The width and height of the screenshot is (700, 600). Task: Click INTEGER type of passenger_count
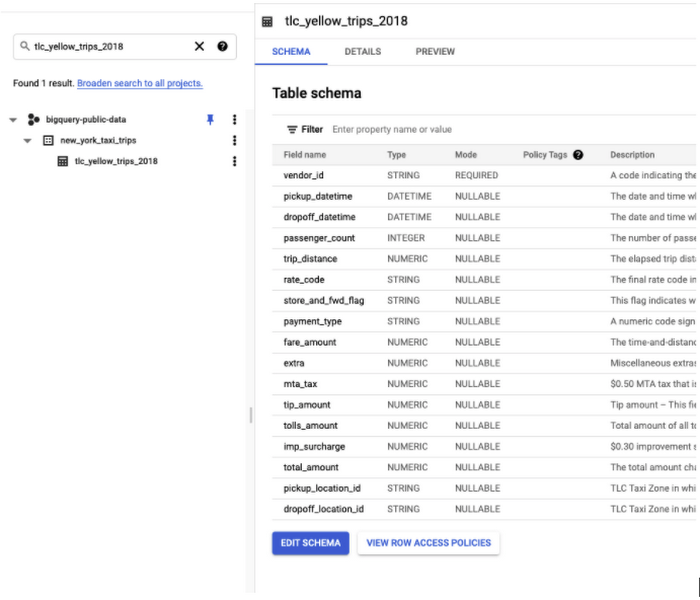pos(406,238)
